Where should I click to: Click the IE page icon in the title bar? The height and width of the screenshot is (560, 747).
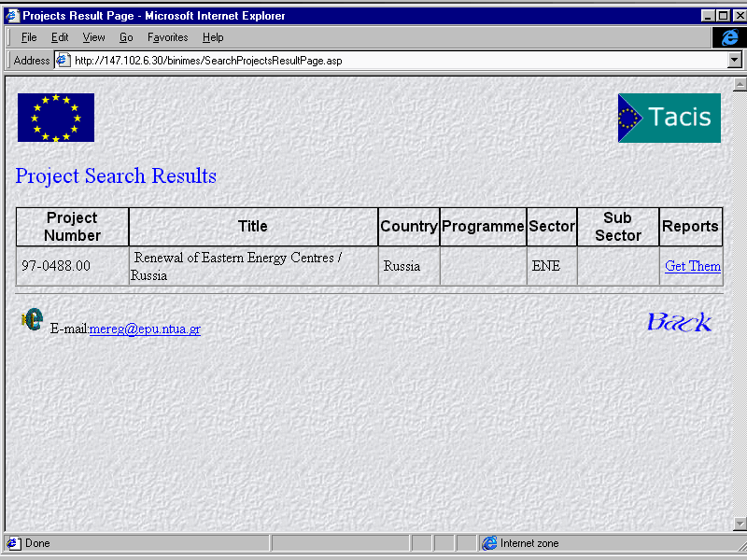[12, 15]
